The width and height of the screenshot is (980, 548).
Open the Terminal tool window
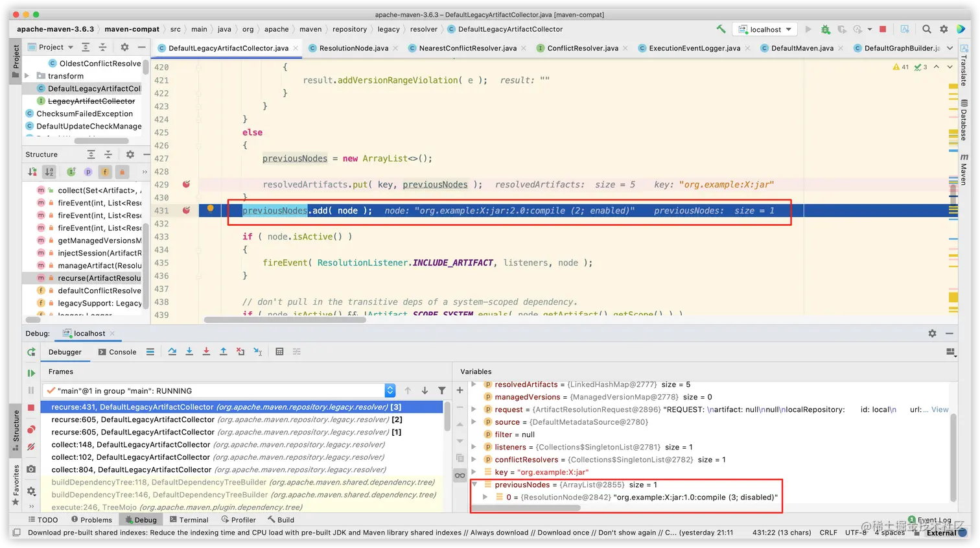(189, 519)
